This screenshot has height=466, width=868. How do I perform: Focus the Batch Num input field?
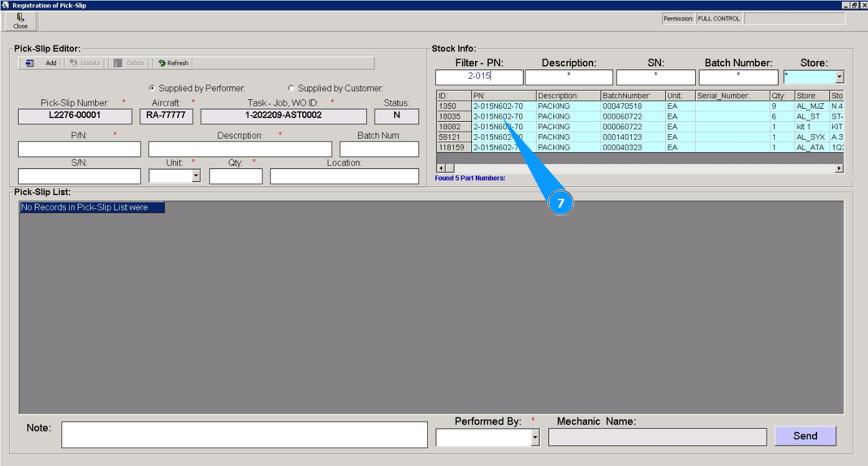[379, 149]
